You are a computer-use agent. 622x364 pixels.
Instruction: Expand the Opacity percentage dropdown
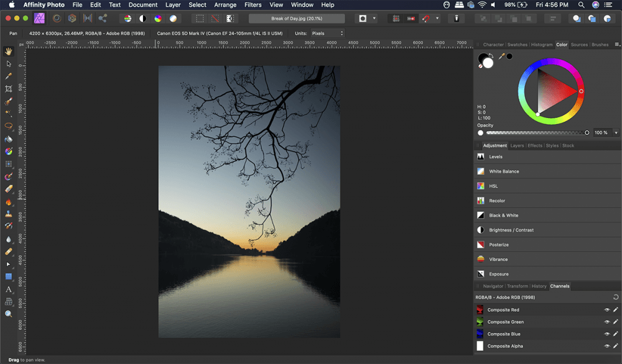(x=616, y=133)
